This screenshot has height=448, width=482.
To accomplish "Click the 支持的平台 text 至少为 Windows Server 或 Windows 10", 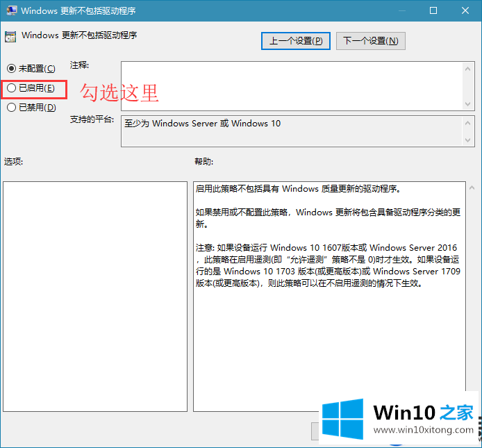I will (203, 124).
